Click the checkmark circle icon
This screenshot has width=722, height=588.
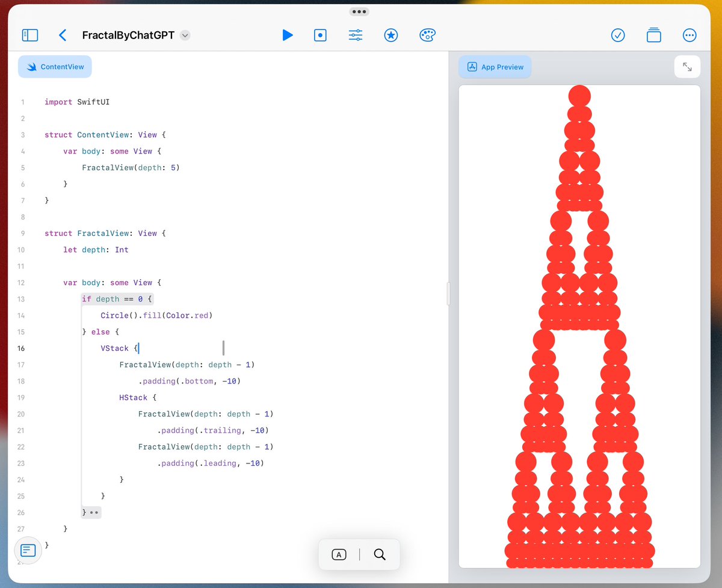(618, 36)
